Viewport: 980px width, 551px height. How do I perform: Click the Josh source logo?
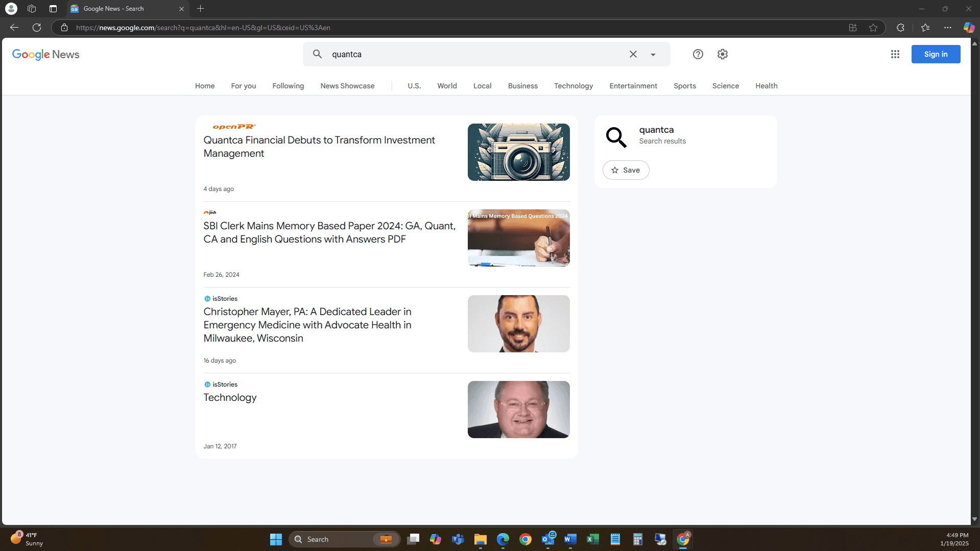(210, 212)
